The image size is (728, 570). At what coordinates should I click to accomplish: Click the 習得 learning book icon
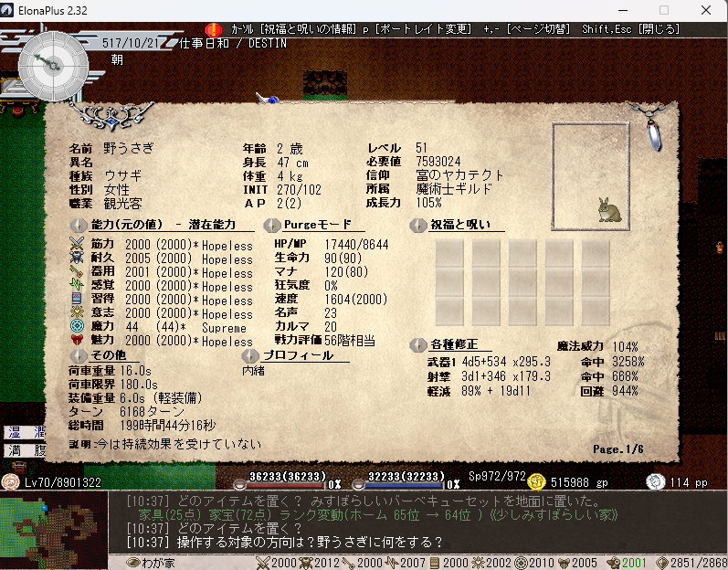[77, 299]
